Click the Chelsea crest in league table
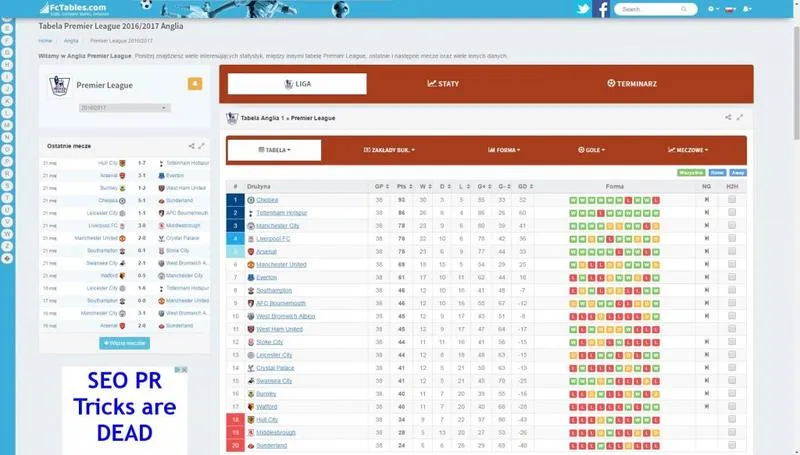This screenshot has width=800, height=455. (251, 200)
